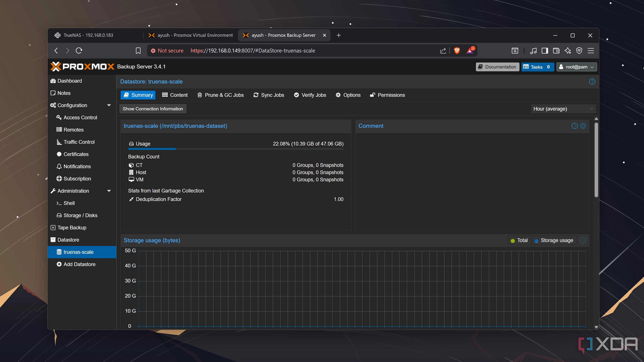
Task: Open the Hour (average) timeframe dropdown
Action: [563, 109]
